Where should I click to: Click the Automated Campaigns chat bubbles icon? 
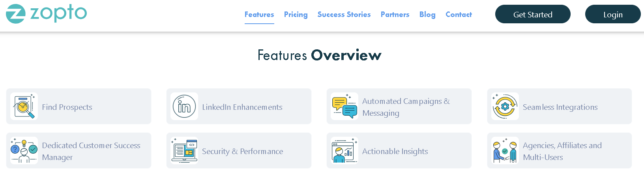click(x=344, y=106)
